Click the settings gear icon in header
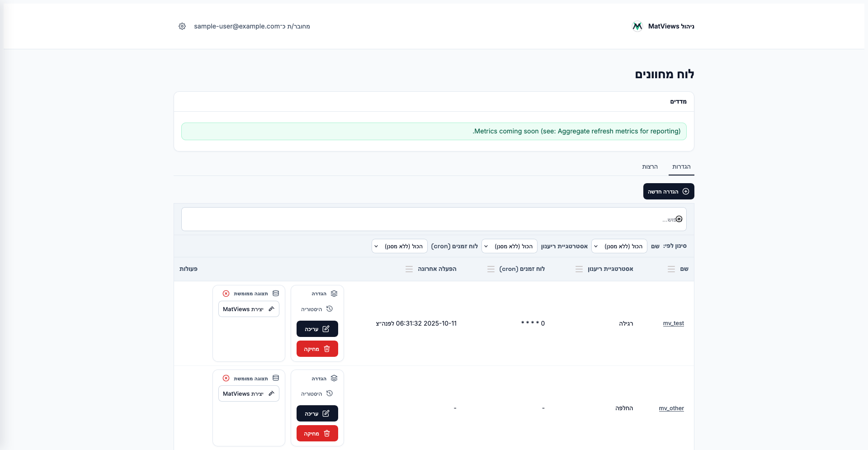This screenshot has width=868, height=450. [x=182, y=26]
